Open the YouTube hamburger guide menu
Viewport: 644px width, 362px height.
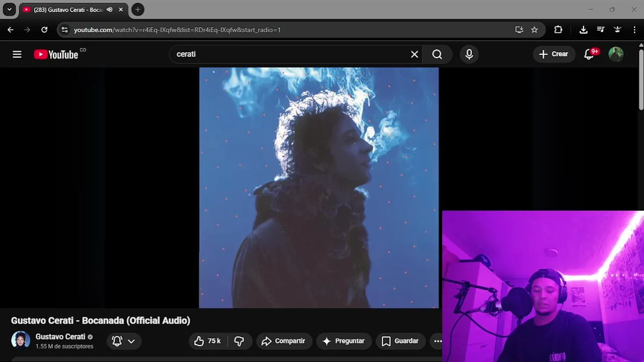pyautogui.click(x=17, y=54)
